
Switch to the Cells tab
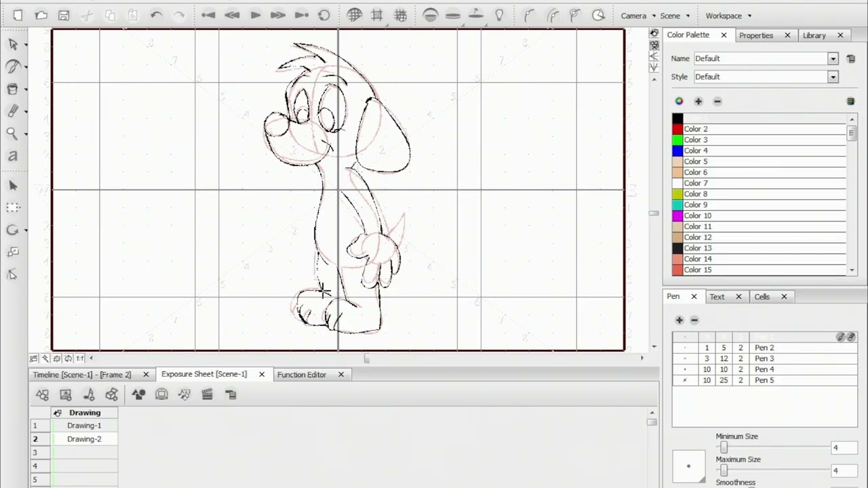pos(762,297)
